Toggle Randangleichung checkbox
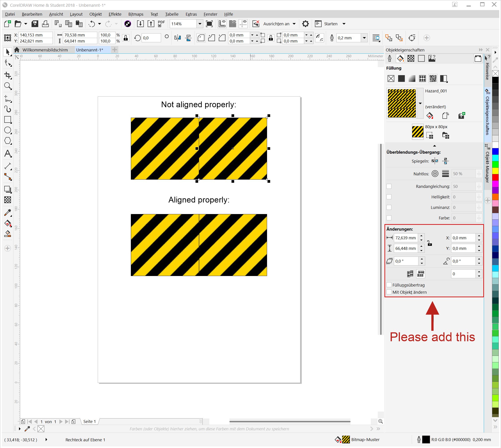The height and width of the screenshot is (448, 501). click(x=389, y=186)
